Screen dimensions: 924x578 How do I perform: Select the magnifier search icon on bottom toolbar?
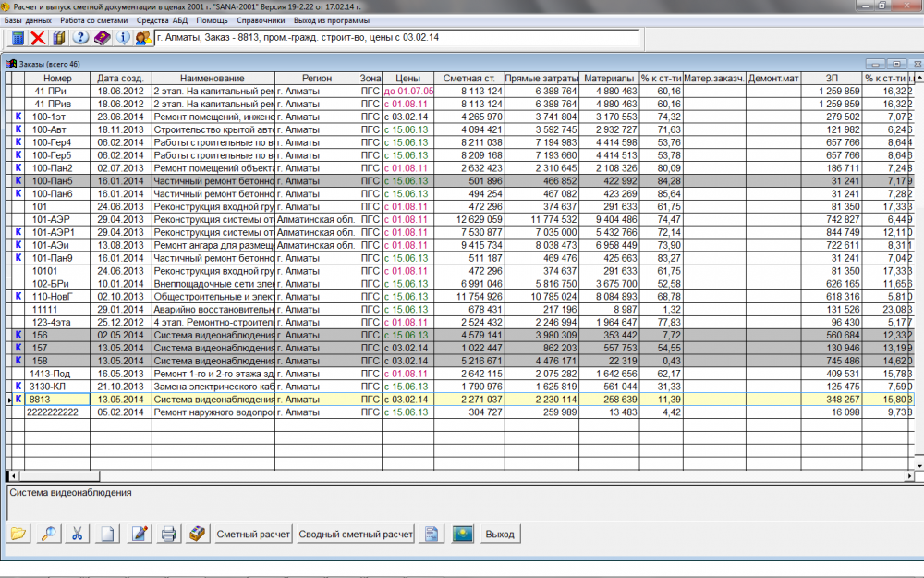tap(48, 534)
